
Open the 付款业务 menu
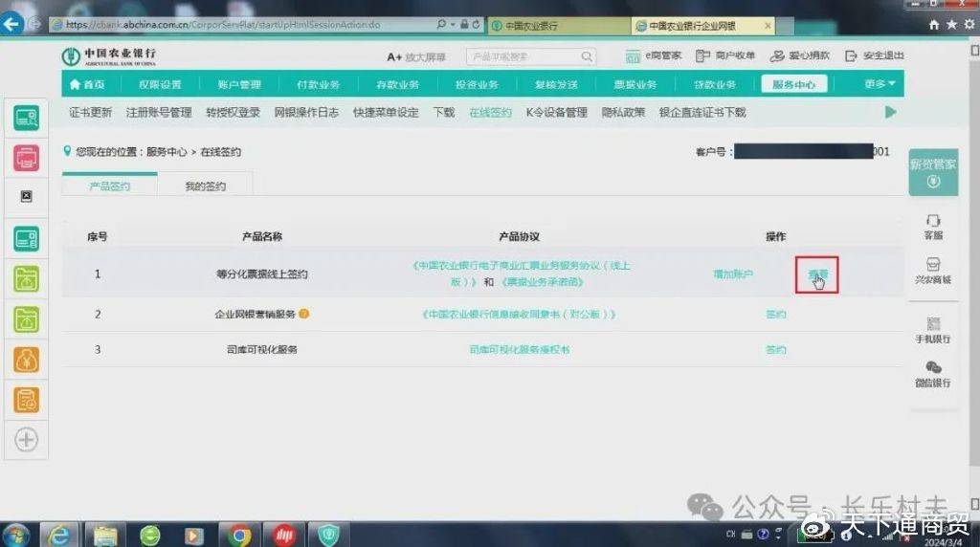tap(318, 84)
